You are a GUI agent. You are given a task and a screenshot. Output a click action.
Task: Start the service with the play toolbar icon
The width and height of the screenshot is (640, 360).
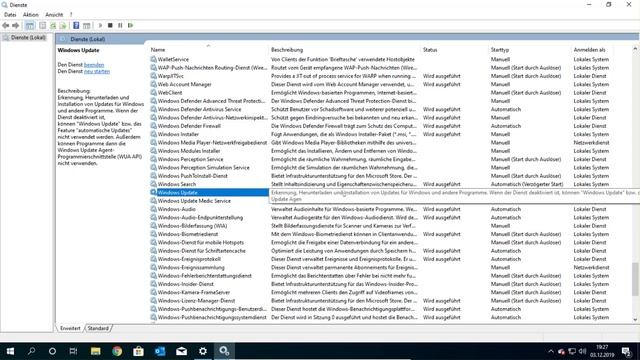pyautogui.click(x=100, y=25)
